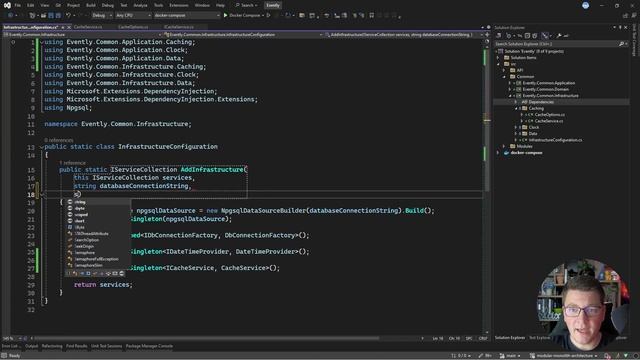Select InfrastructureConfiguration.cs in Solution Explorer
Viewport: 640px width, 360px height.
tap(556, 140)
